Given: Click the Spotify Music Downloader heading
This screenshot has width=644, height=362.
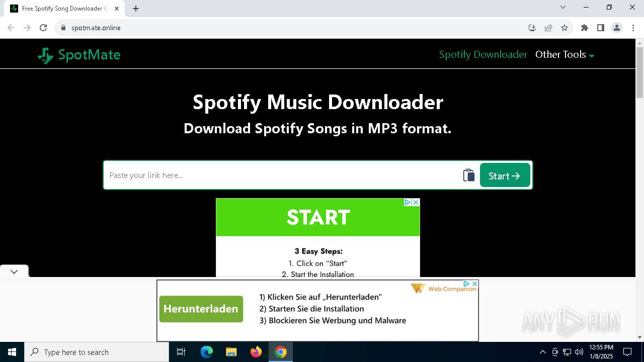Looking at the screenshot, I should pos(318,102).
